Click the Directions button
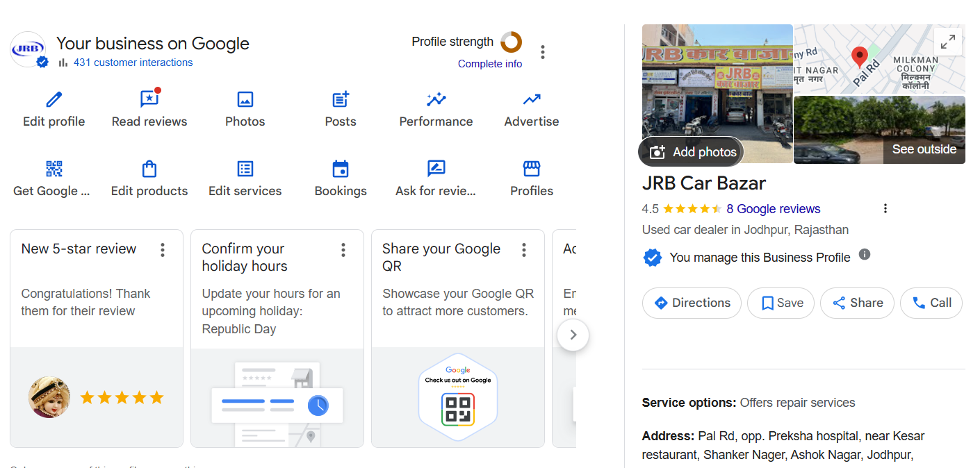 pos(692,303)
